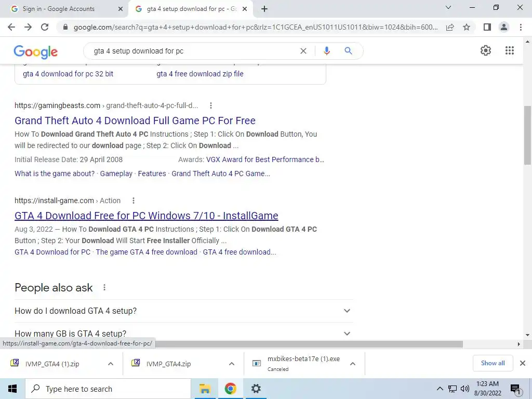The image size is (532, 399).
Task: Open the network icon in system tray
Action: (453, 389)
